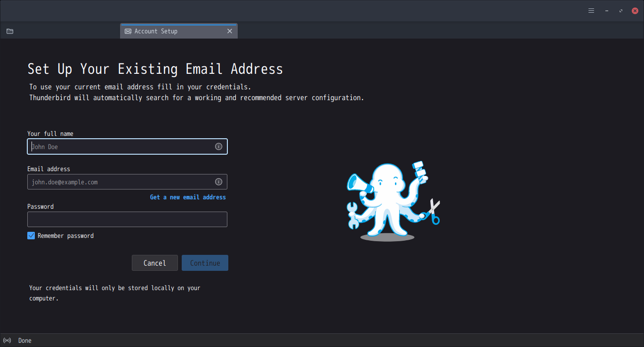The image size is (644, 347).
Task: Open the Thunderbird hamburger application menu
Action: click(591, 11)
